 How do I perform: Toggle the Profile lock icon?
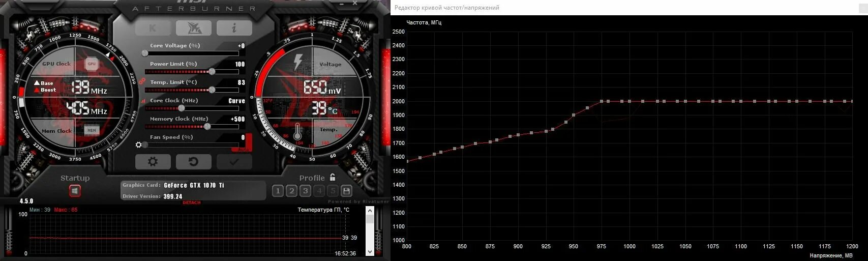[332, 177]
